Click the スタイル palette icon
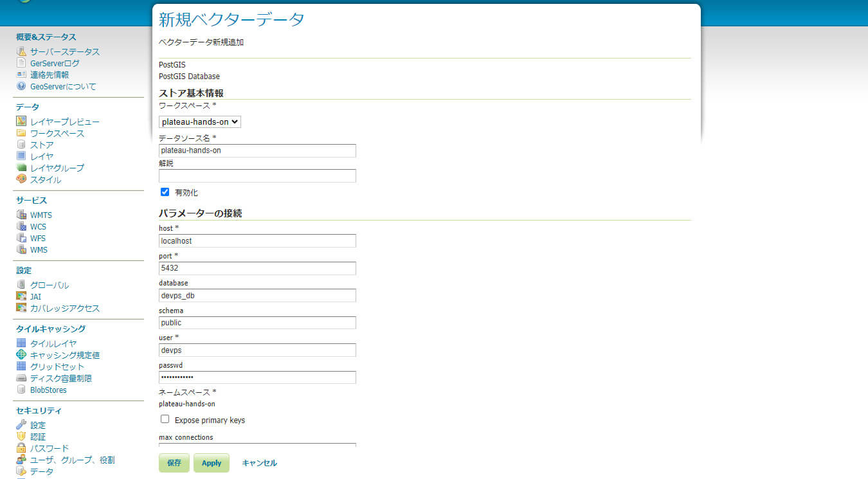 click(x=21, y=179)
